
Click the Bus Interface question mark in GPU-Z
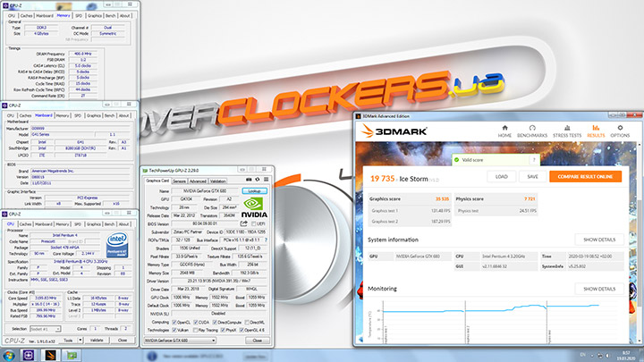(266, 240)
